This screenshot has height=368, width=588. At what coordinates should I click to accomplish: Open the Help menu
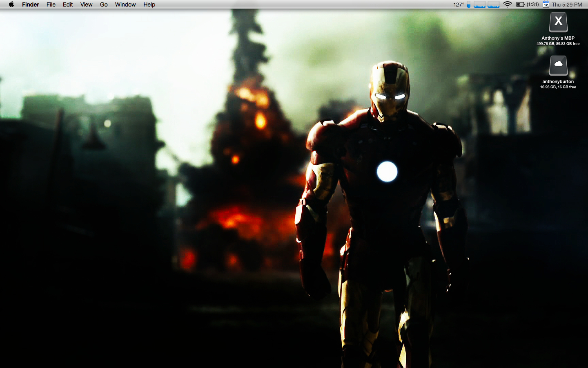pyautogui.click(x=149, y=4)
